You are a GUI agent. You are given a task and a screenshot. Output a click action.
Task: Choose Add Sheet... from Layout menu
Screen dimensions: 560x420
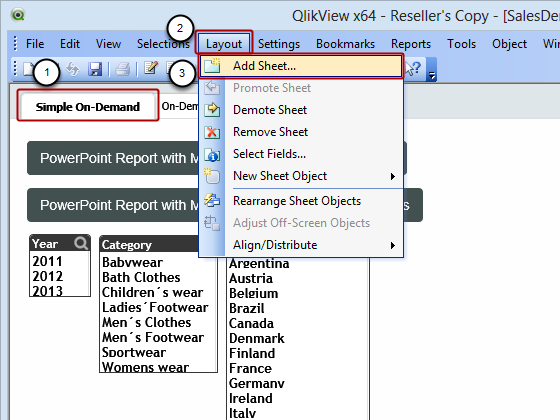tap(301, 66)
